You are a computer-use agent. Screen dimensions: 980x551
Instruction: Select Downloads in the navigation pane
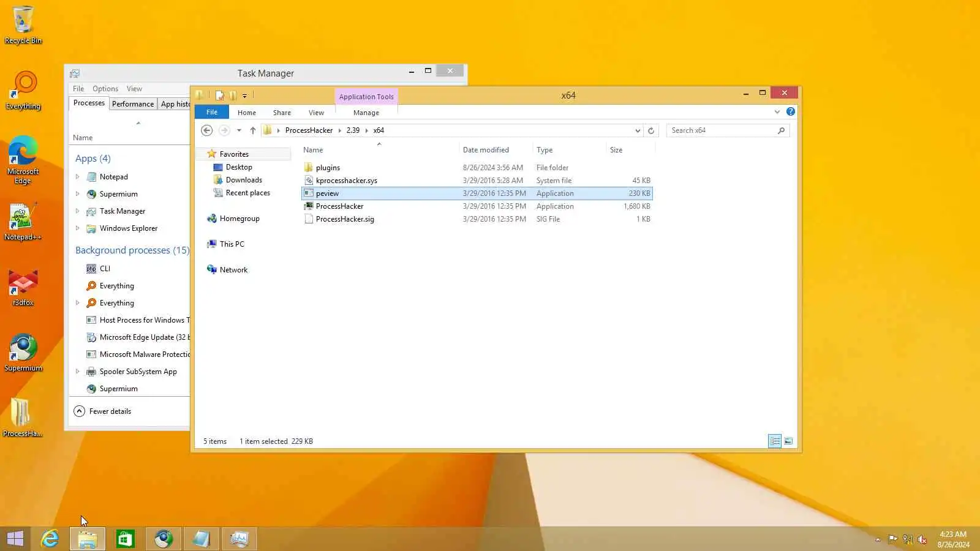[238, 180]
